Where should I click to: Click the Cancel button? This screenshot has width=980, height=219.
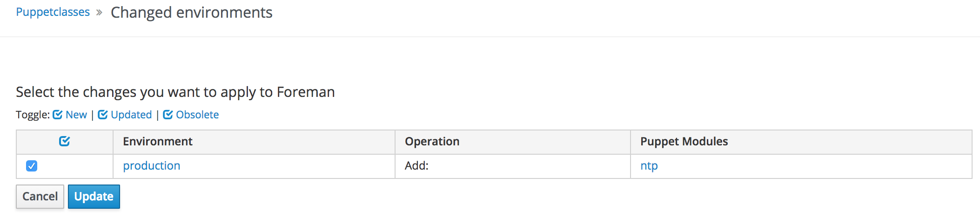(x=40, y=197)
